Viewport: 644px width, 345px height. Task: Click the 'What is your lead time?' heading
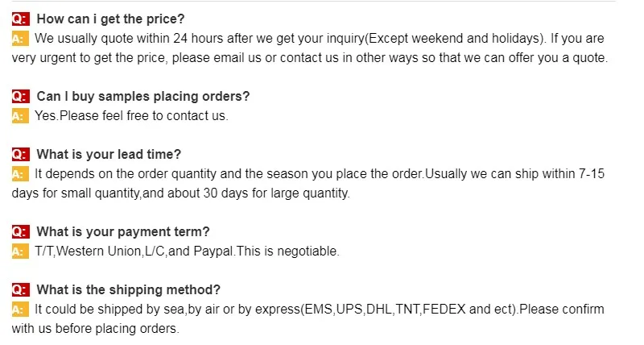(x=109, y=154)
